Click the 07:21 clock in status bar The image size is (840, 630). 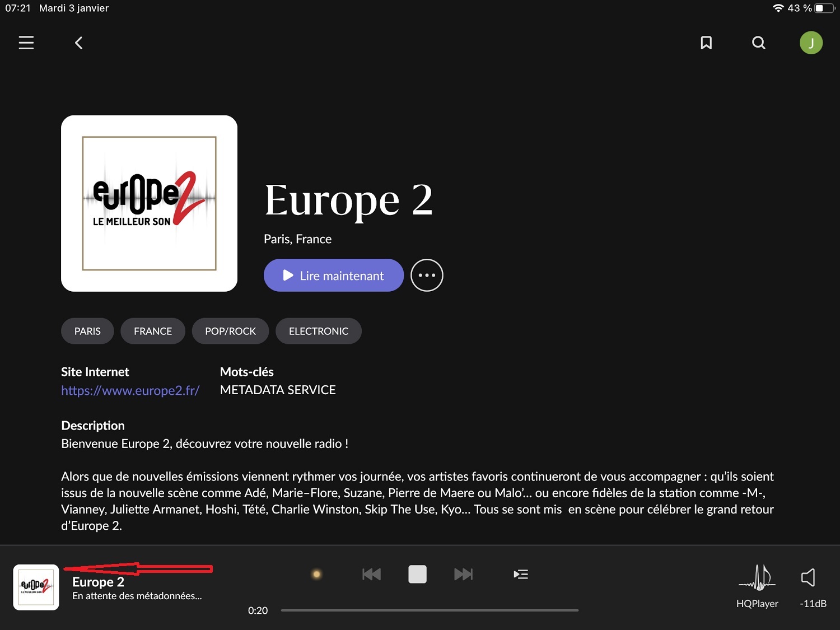point(18,8)
